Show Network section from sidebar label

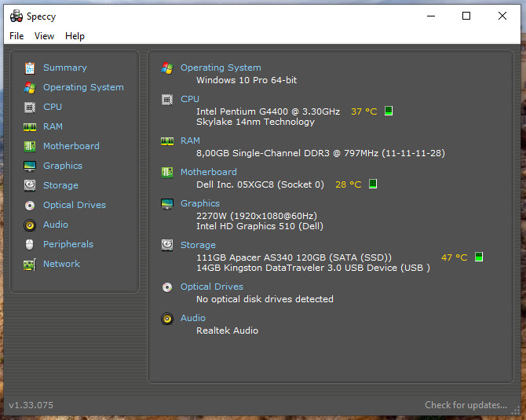coord(62,264)
